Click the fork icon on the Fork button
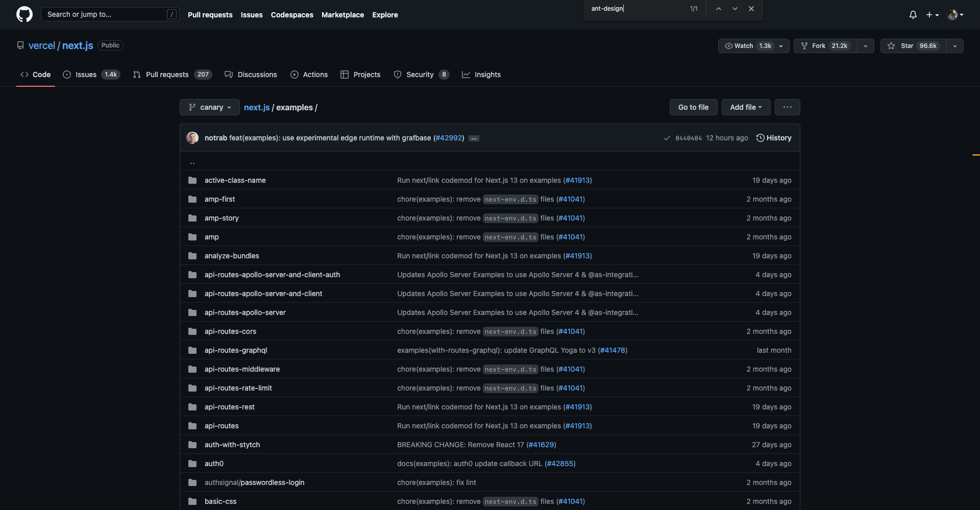Image resolution: width=980 pixels, height=510 pixels. coord(804,45)
